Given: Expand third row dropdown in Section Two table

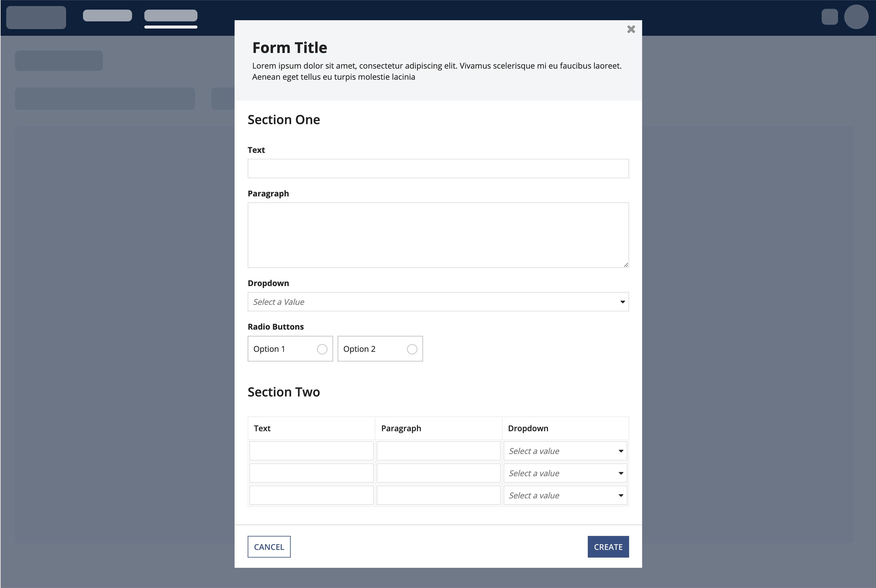Looking at the screenshot, I should coord(565,496).
